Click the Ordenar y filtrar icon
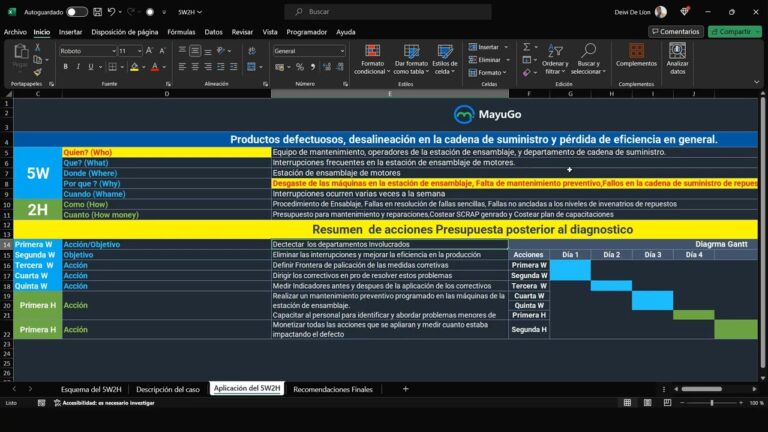Viewport: 768px width, 432px height. click(555, 48)
